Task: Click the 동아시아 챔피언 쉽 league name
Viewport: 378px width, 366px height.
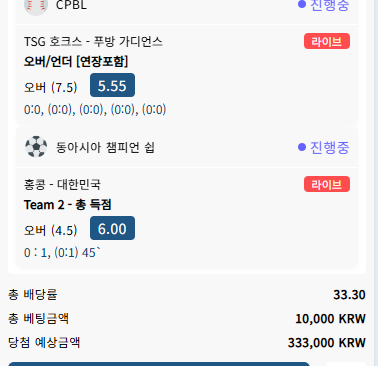Action: (105, 147)
